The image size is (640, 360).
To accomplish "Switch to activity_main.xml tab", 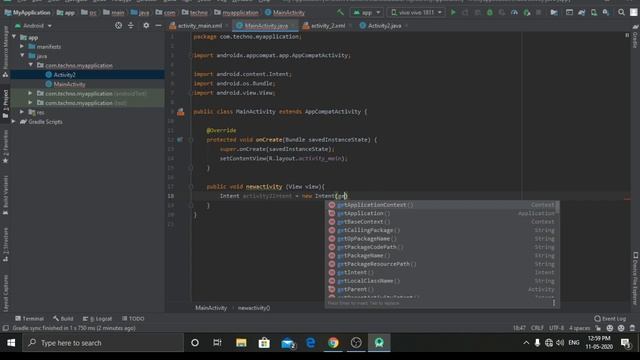I will pos(199,26).
